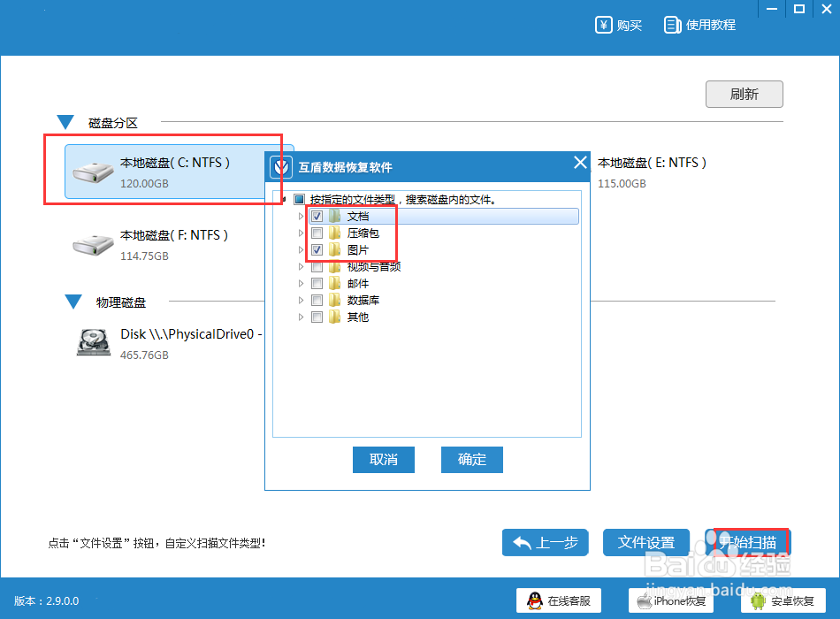The width and height of the screenshot is (840, 619).
Task: Check the 数据库 checkbox
Action: click(317, 300)
